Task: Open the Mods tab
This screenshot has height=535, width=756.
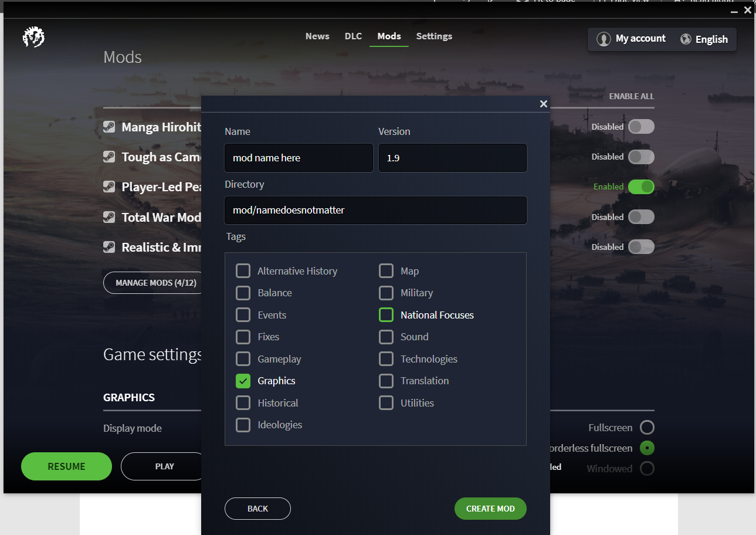Action: [389, 36]
